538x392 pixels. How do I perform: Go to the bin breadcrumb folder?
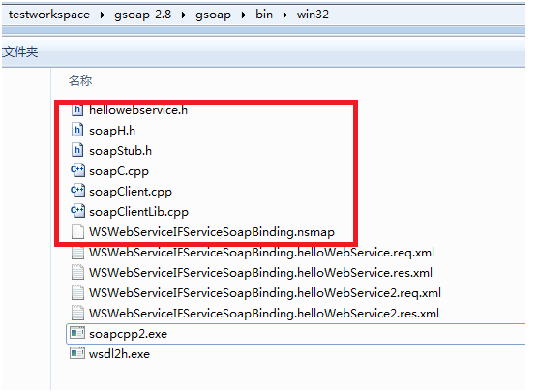click(x=264, y=15)
